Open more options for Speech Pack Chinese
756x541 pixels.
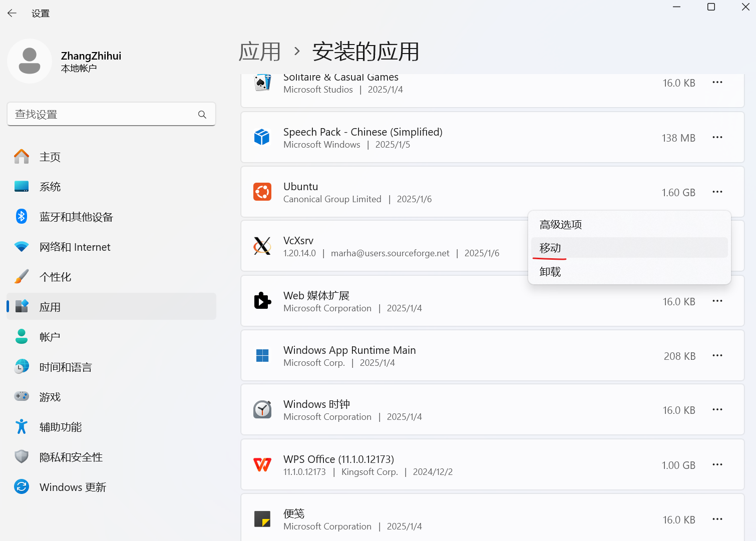click(x=717, y=137)
